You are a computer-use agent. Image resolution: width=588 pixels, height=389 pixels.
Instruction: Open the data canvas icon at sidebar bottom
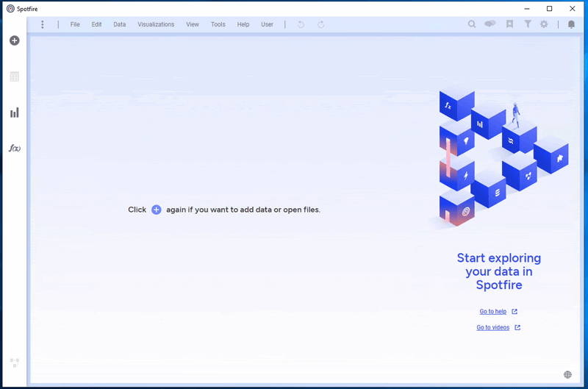(14, 363)
